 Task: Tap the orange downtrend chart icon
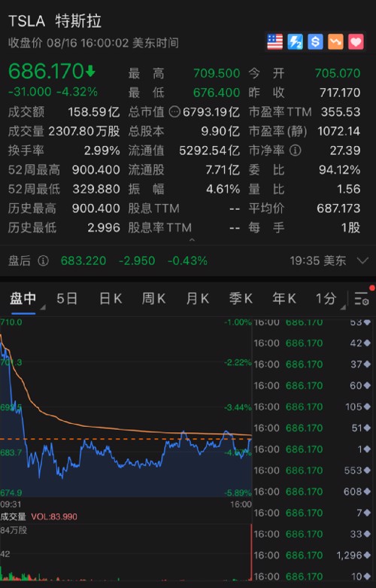point(335,41)
